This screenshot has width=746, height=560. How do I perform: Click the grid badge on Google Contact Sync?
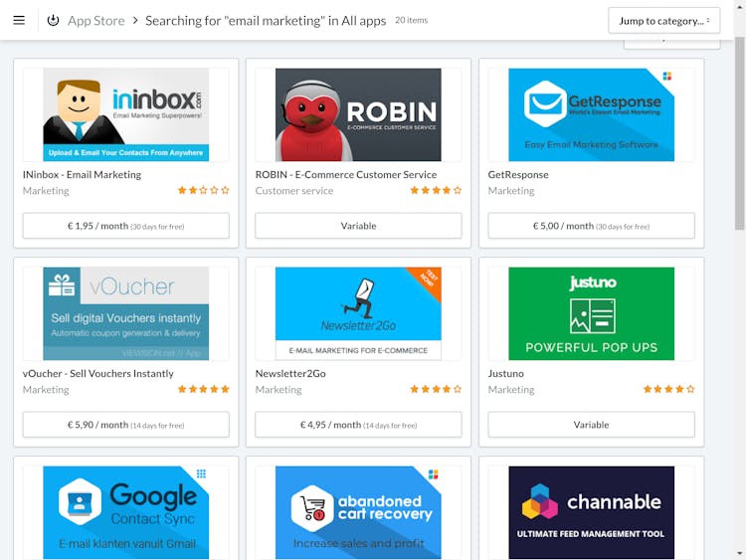click(x=201, y=473)
